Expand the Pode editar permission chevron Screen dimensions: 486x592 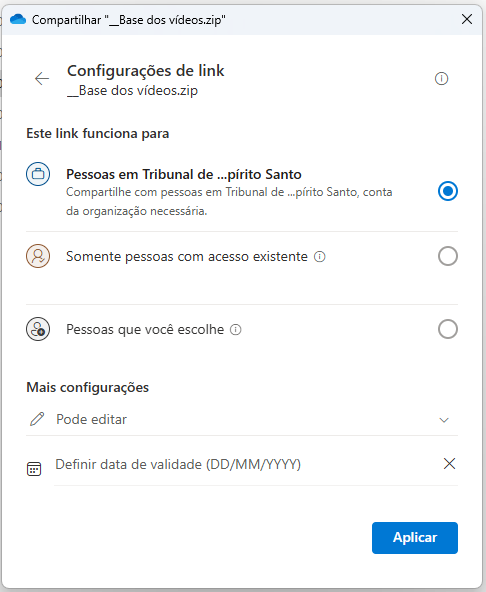(x=444, y=420)
